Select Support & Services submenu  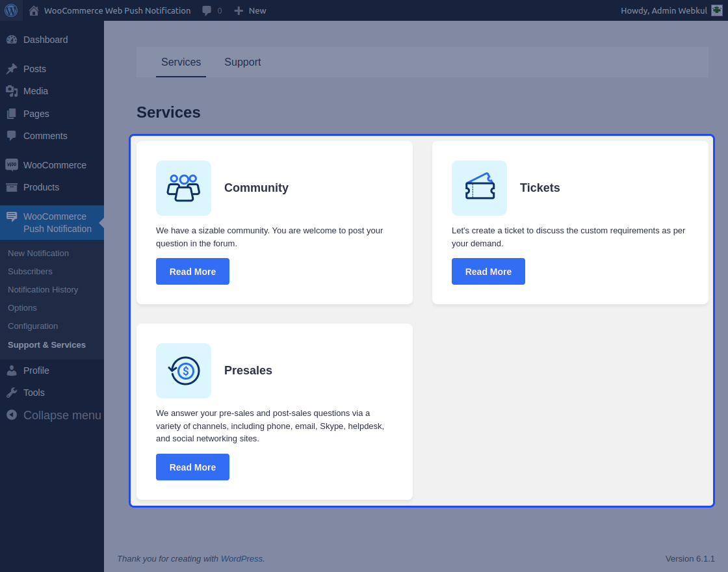pos(47,345)
